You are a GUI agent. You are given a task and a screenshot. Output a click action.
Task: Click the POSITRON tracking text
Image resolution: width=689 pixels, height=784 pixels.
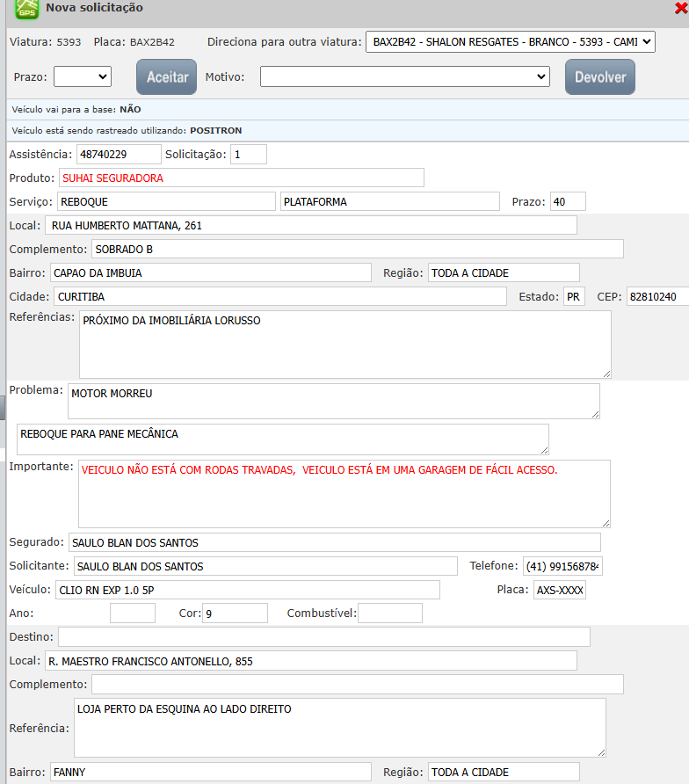pyautogui.click(x=216, y=130)
